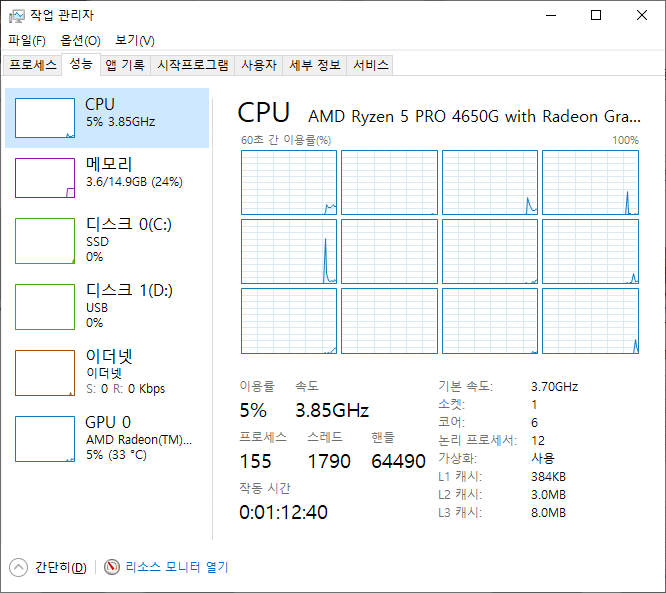Click the first logical processor graph
This screenshot has height=593, width=666.
tap(289, 183)
